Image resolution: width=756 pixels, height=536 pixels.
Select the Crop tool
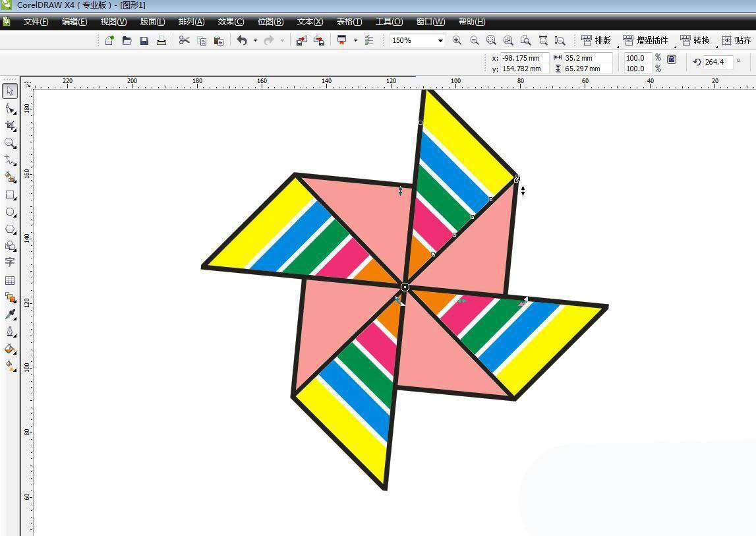[10, 125]
